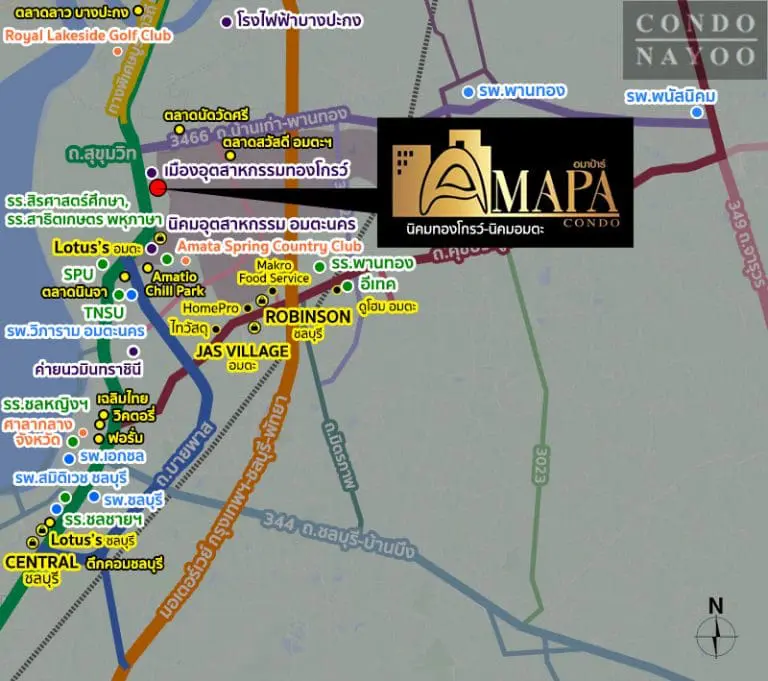Screen dimensions: 768x681
Task: Click the orange dot under Royal Lakeside Golf Club
Action: click(117, 51)
